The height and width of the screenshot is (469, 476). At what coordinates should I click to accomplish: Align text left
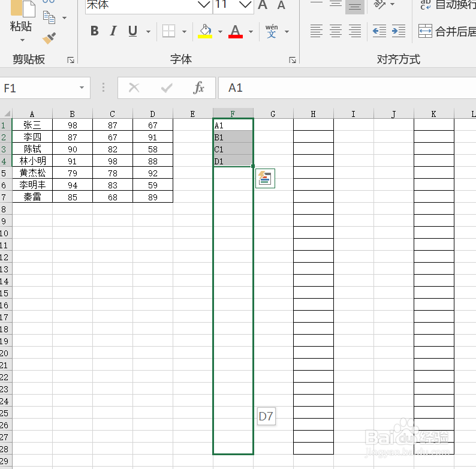317,31
